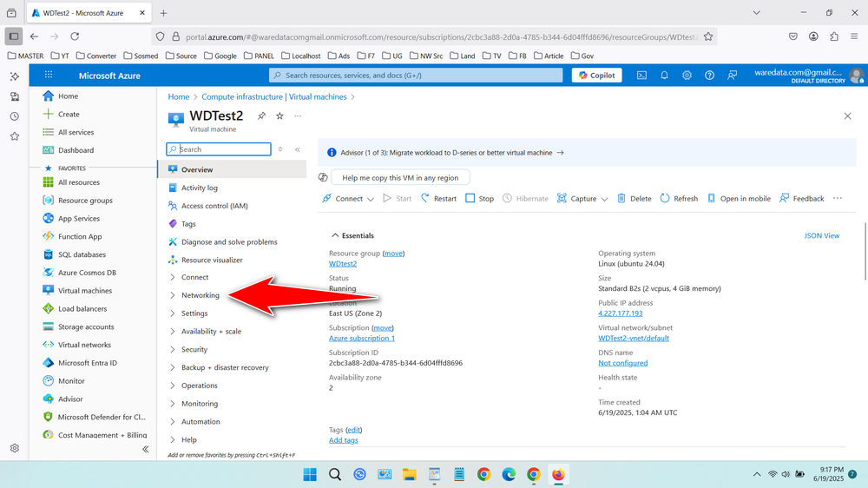This screenshot has width=868, height=488.
Task: Open the Azure notifications bell
Action: pyautogui.click(x=664, y=76)
